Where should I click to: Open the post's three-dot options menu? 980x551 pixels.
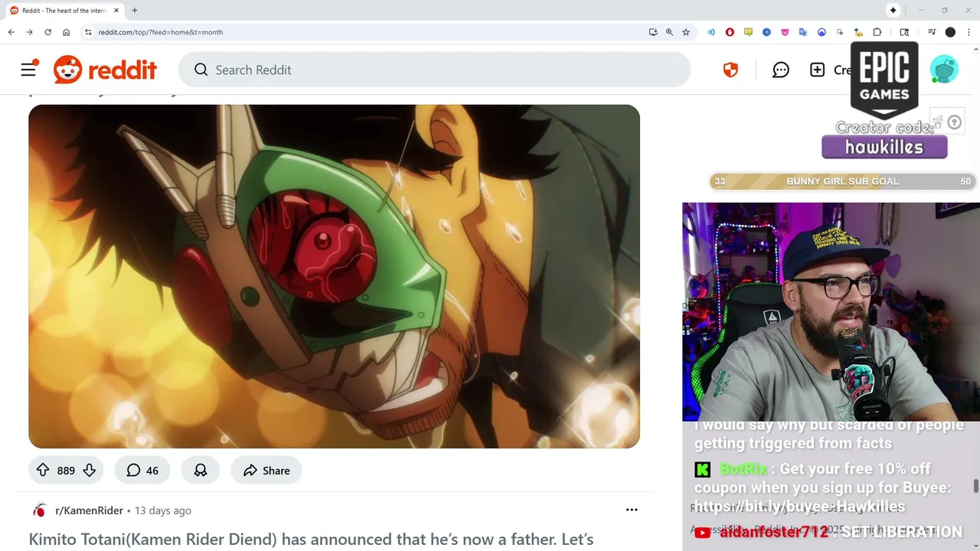(x=632, y=510)
